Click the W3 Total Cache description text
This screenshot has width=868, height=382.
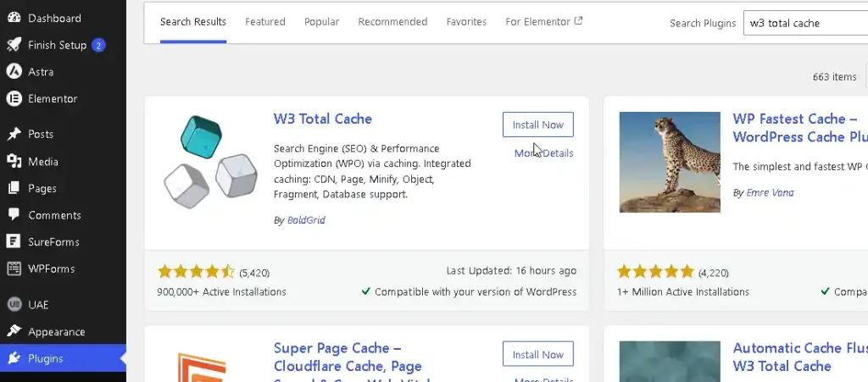point(373,171)
